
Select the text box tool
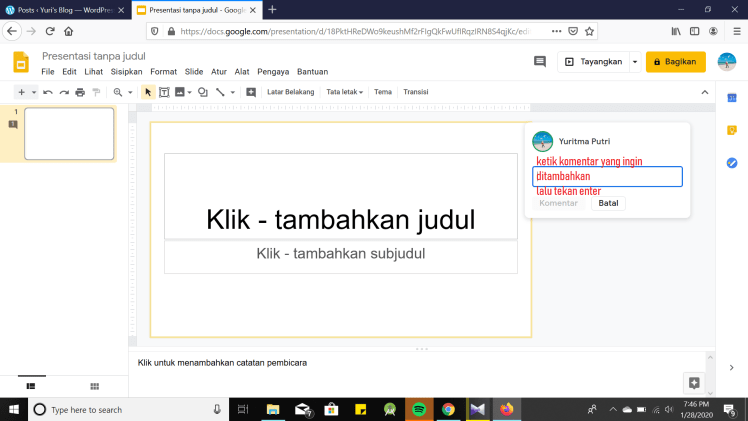pos(164,92)
